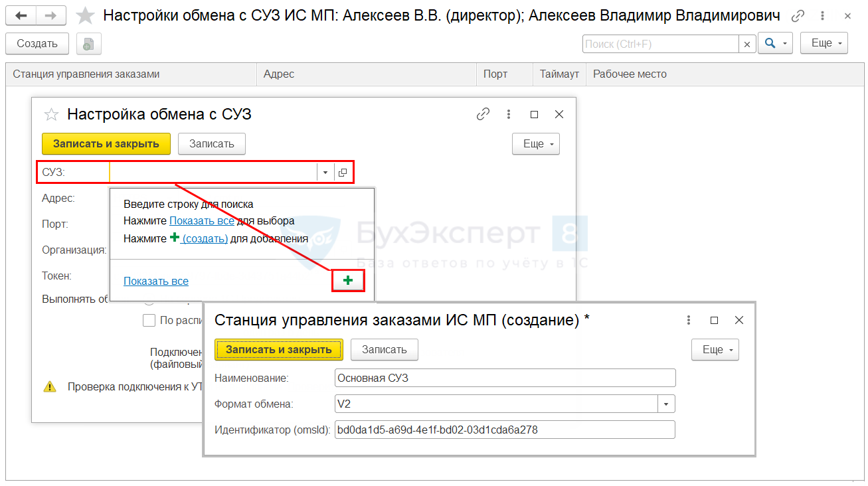Viewport: 868px width, 486px height.
Task: Click inline Показать все link in hint text
Action: [202, 221]
